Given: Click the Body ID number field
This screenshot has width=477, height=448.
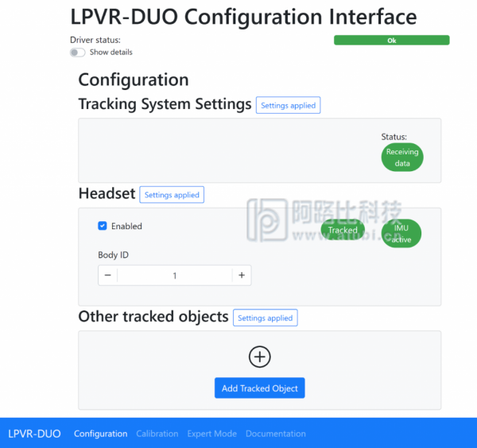Looking at the screenshot, I should coord(175,275).
